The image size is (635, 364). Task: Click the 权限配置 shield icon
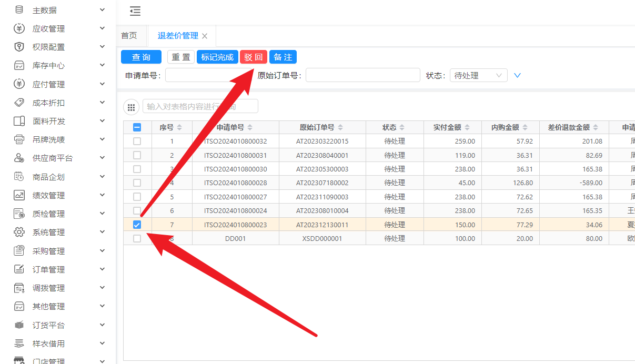19,47
